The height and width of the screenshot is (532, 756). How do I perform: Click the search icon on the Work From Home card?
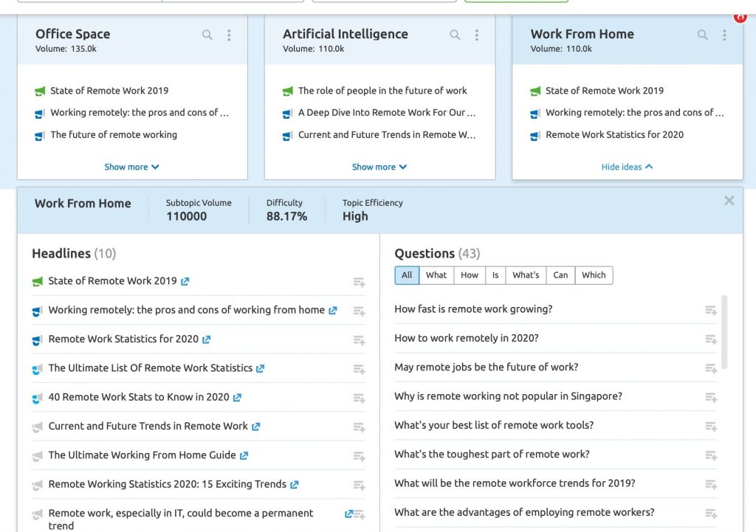tap(702, 34)
